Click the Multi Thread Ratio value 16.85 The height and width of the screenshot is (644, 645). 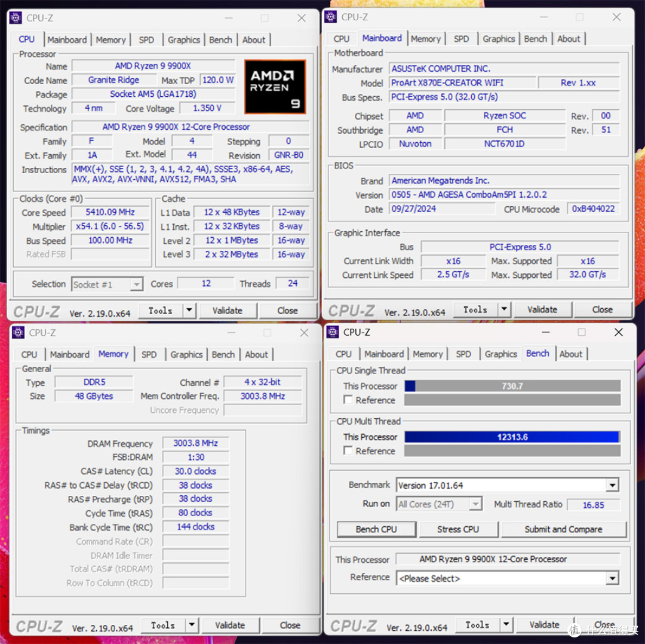click(x=593, y=504)
